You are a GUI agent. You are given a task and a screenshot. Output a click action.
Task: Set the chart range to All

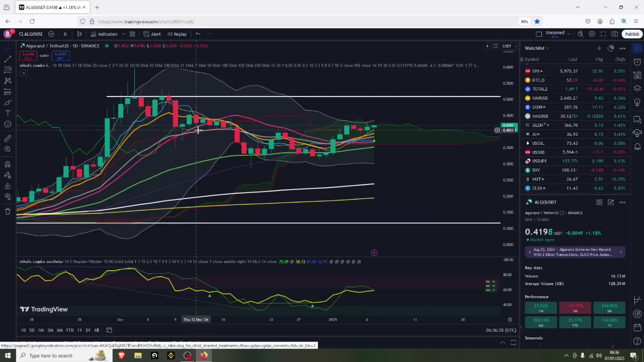pyautogui.click(x=96, y=330)
